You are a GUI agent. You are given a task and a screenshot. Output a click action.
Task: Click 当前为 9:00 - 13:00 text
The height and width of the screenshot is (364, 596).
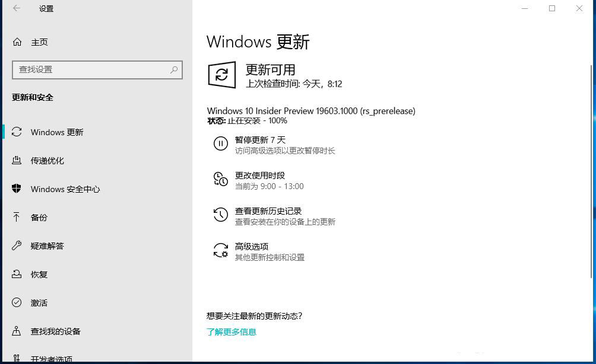(269, 186)
